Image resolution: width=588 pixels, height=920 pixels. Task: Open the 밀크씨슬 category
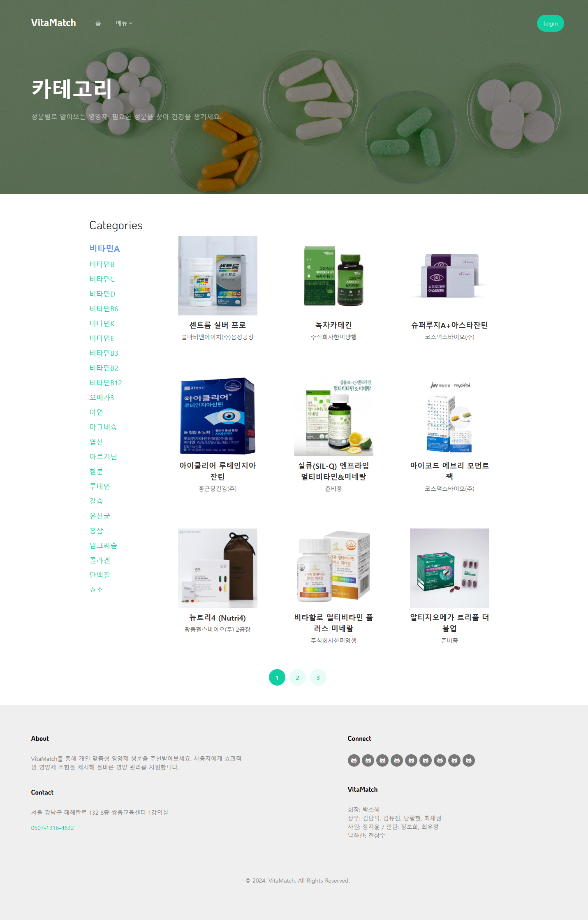[103, 545]
